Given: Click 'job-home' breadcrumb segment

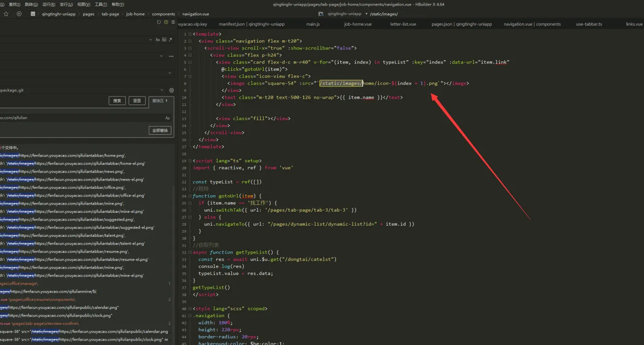Looking at the screenshot, I should [135, 14].
